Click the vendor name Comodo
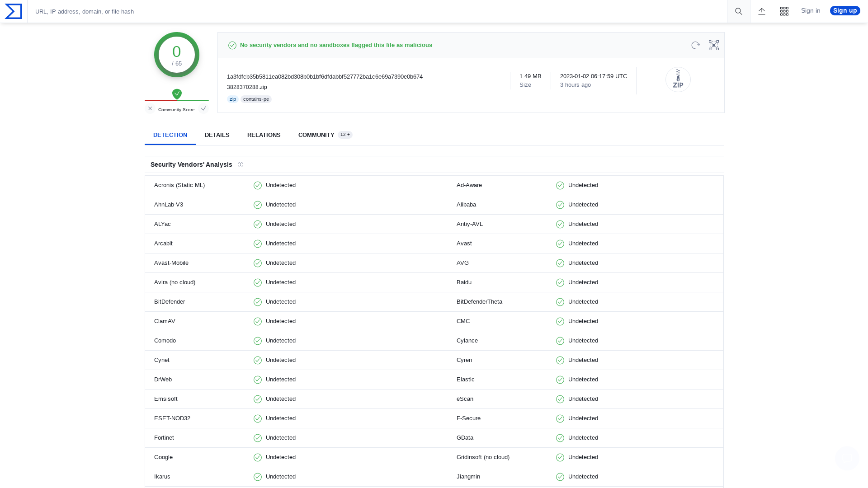868x488 pixels. (x=165, y=341)
